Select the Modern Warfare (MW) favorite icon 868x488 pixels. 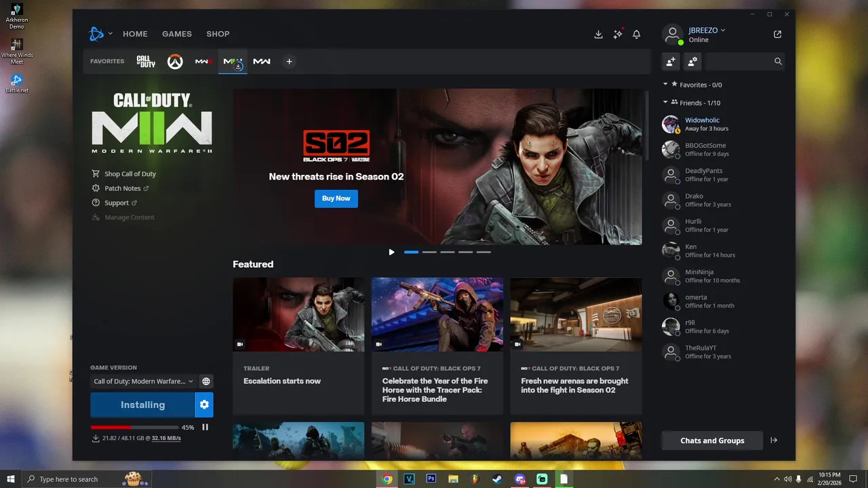click(x=262, y=62)
